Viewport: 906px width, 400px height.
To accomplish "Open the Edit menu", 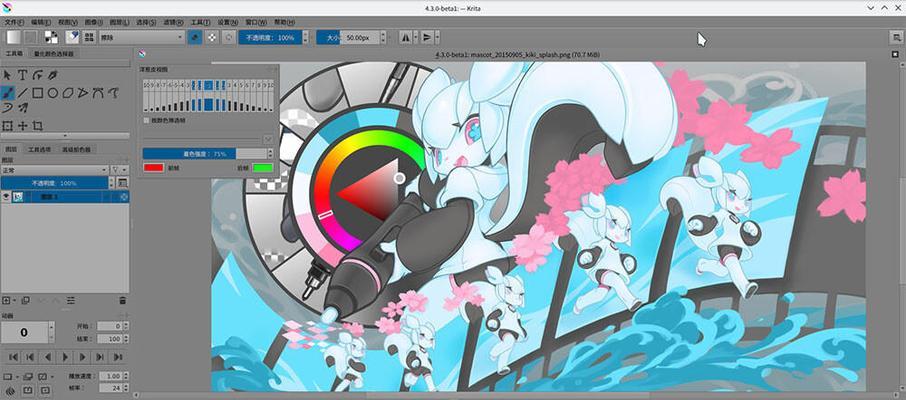I will 42,22.
